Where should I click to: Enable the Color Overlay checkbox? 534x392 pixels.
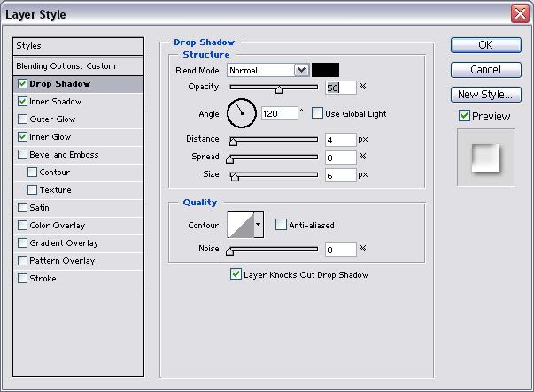22,226
